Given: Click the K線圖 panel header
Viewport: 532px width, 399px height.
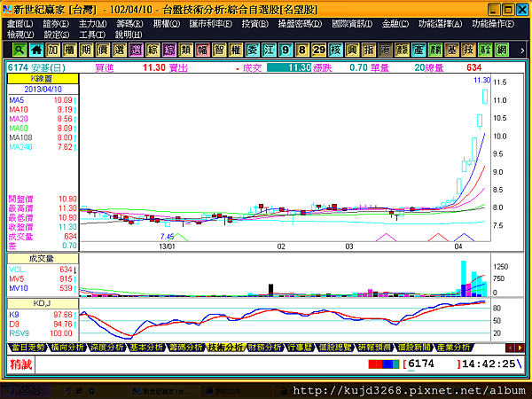Looking at the screenshot, I should (43, 79).
